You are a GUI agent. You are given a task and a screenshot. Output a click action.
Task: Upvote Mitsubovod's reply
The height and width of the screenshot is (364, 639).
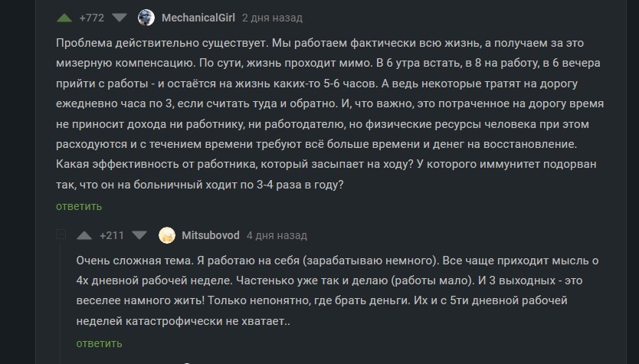pyautogui.click(x=85, y=235)
